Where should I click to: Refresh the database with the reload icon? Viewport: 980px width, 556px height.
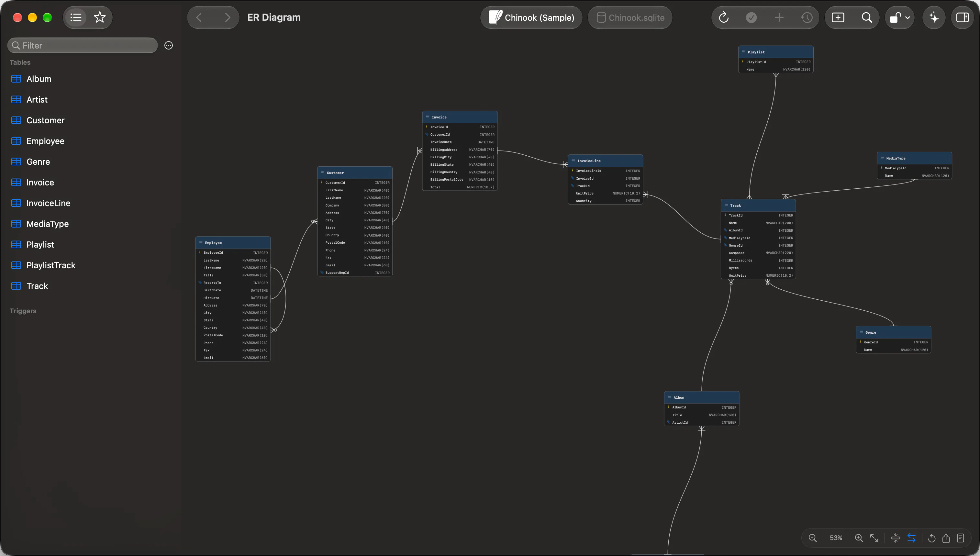723,17
